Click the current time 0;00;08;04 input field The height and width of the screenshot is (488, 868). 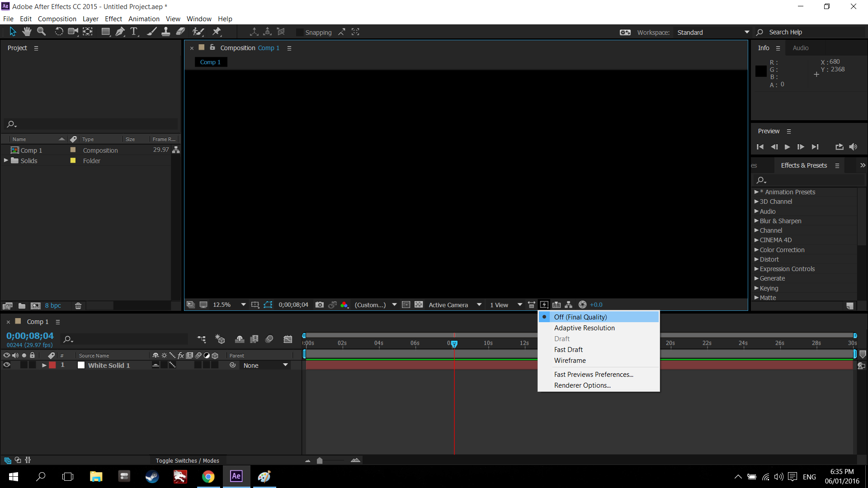(29, 335)
